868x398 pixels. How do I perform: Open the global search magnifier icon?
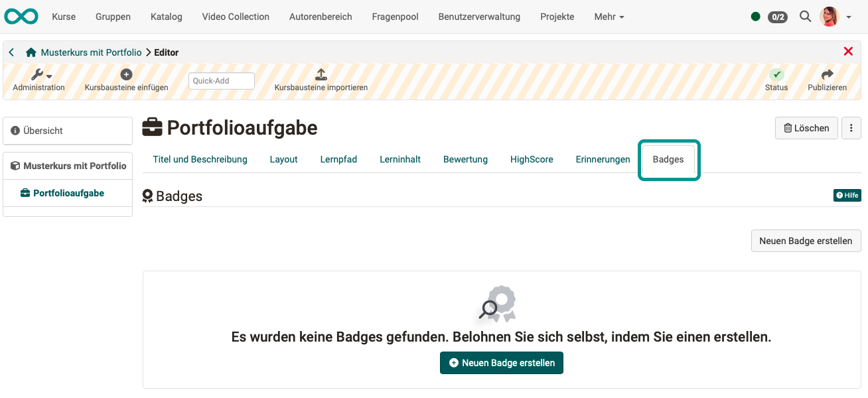(805, 16)
